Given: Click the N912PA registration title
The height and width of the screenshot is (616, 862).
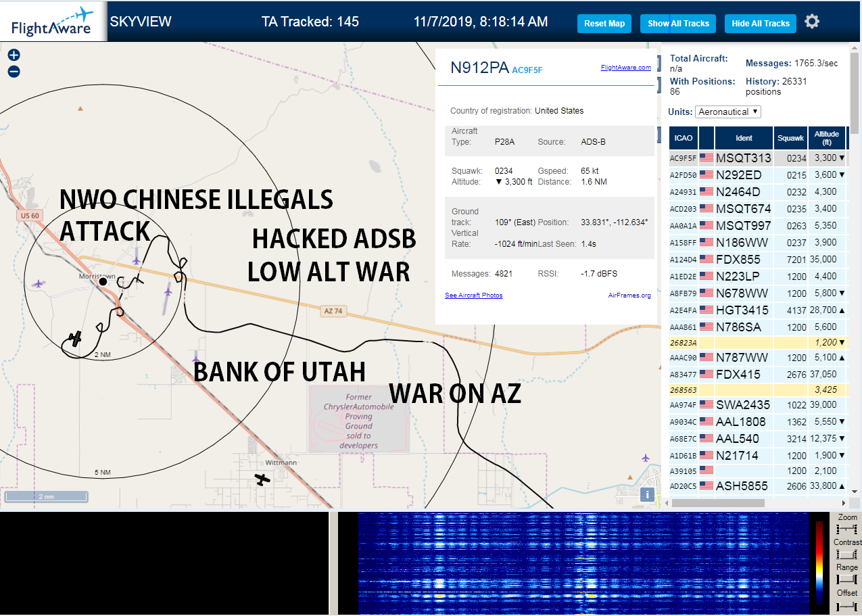Looking at the screenshot, I should (x=479, y=67).
